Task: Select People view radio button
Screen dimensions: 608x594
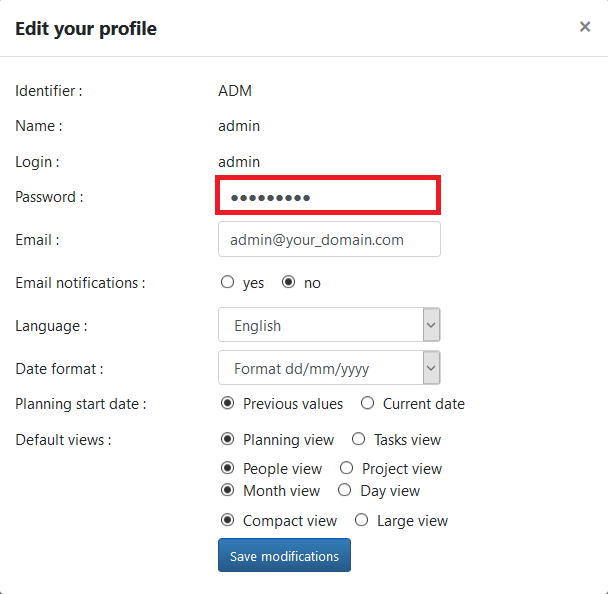Action: pyautogui.click(x=227, y=469)
